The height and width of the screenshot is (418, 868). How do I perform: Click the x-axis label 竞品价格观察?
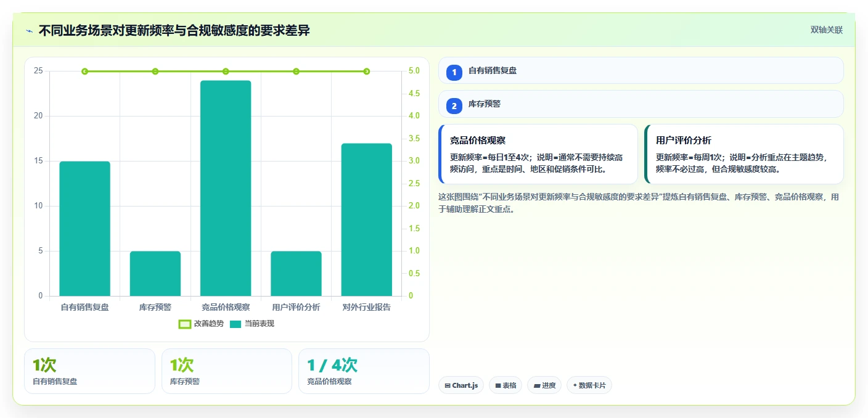(226, 307)
